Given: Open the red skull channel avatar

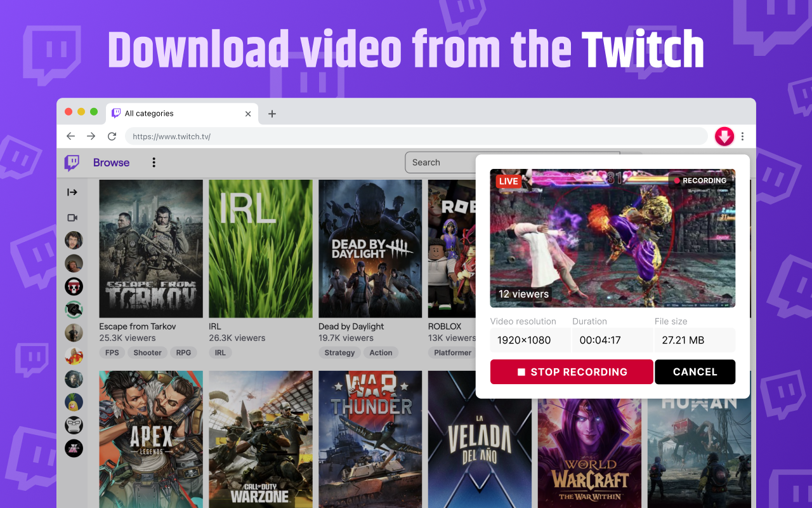Looking at the screenshot, I should click(74, 286).
